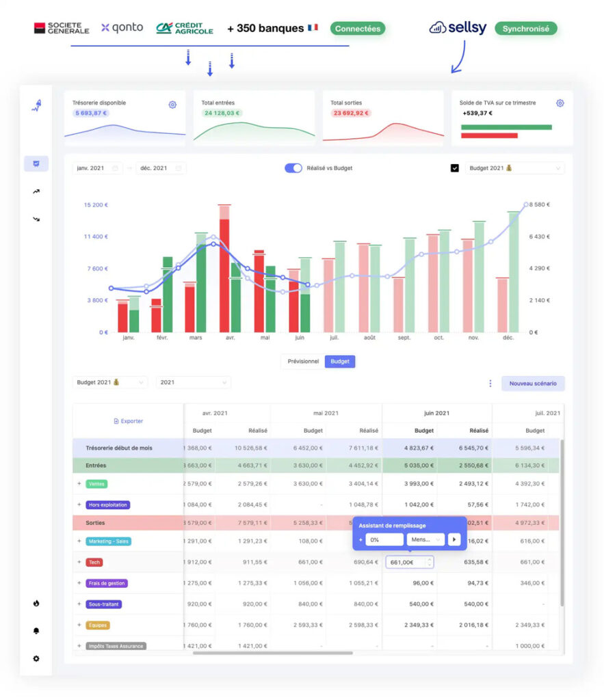Open the flame icon near the sidebar bottom

(36, 604)
